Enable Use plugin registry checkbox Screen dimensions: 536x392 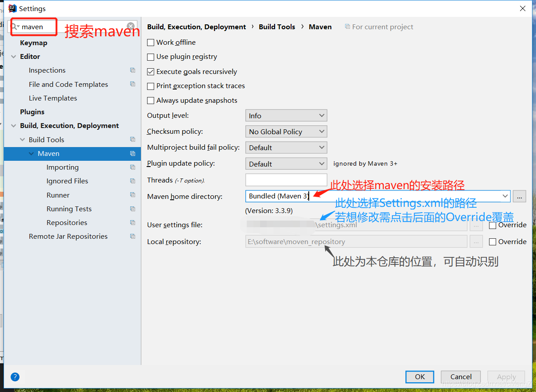151,57
